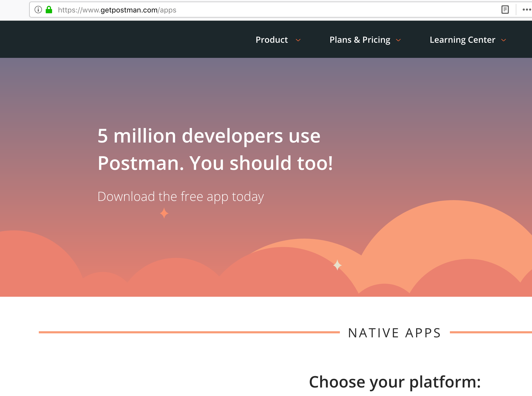Open the page actions ellipsis menu
This screenshot has width=532, height=396.
point(526,10)
